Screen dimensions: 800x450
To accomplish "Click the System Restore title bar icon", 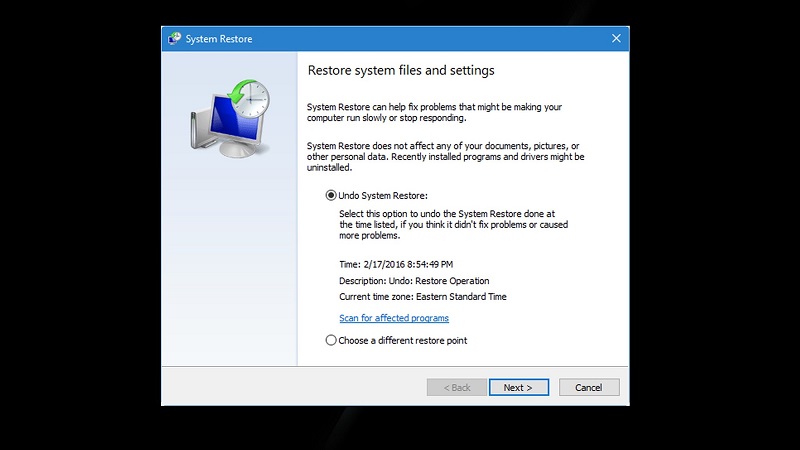I will pos(174,39).
